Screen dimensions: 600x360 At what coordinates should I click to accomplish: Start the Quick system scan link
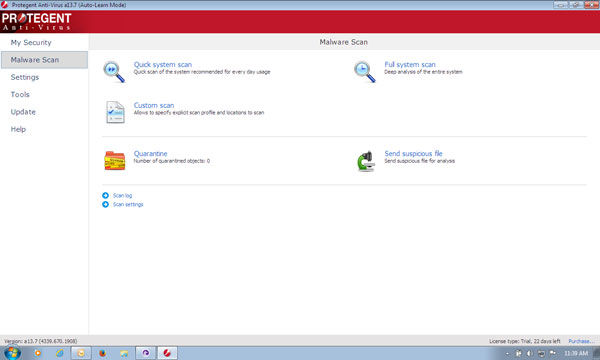click(x=163, y=65)
